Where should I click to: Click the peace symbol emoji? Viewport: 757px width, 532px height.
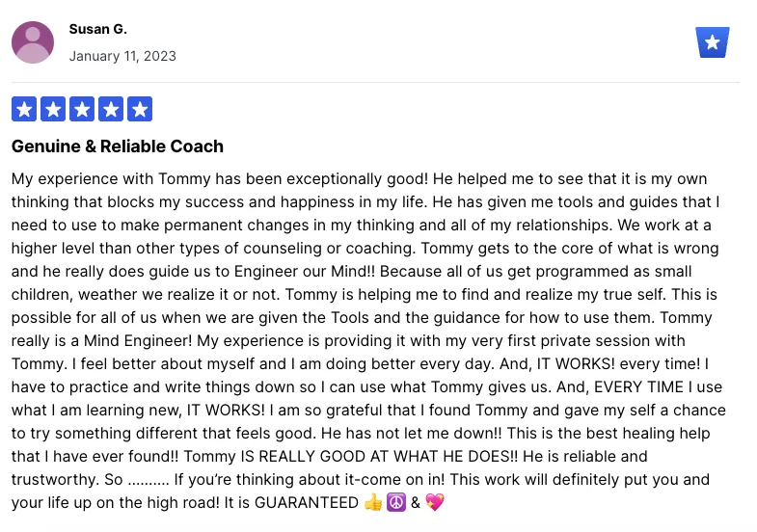396,502
